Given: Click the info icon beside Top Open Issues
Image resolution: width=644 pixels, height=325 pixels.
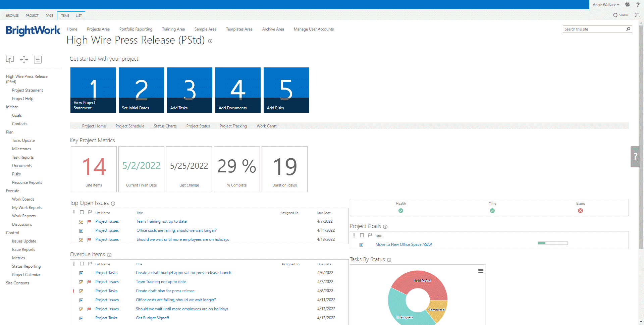Looking at the screenshot, I should [x=113, y=204].
